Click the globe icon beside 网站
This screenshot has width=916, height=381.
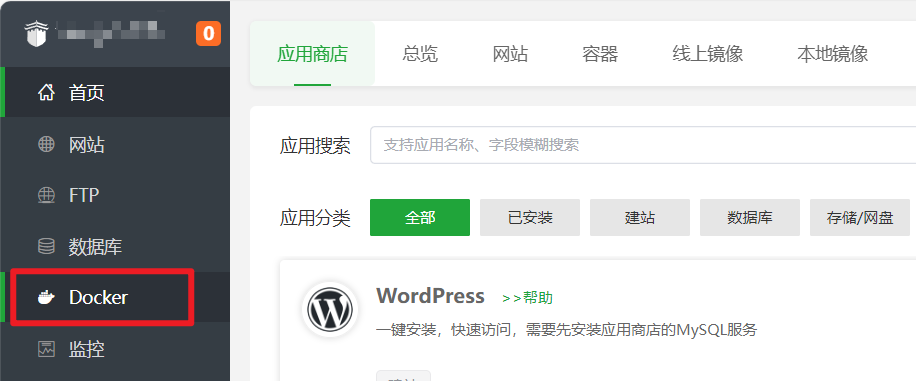click(x=46, y=144)
